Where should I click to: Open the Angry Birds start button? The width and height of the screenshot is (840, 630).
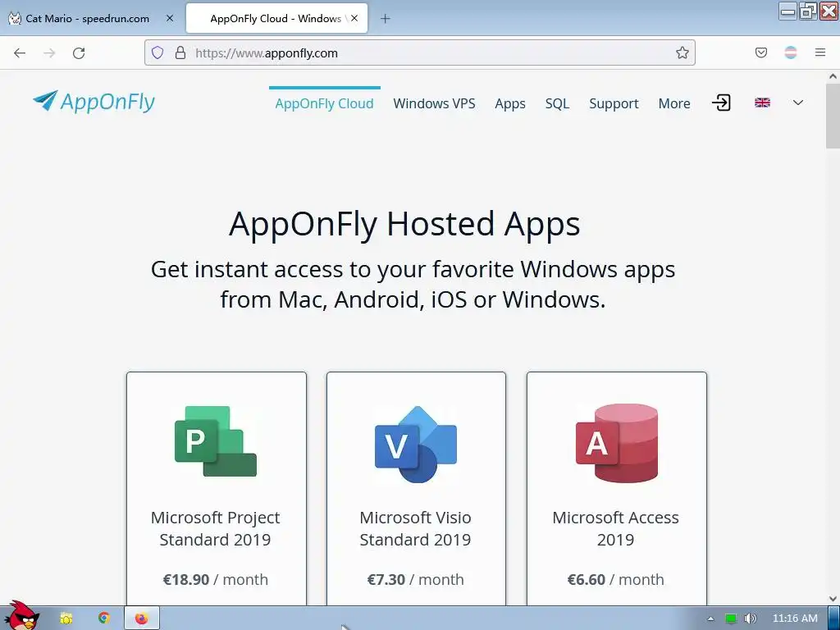(x=21, y=616)
